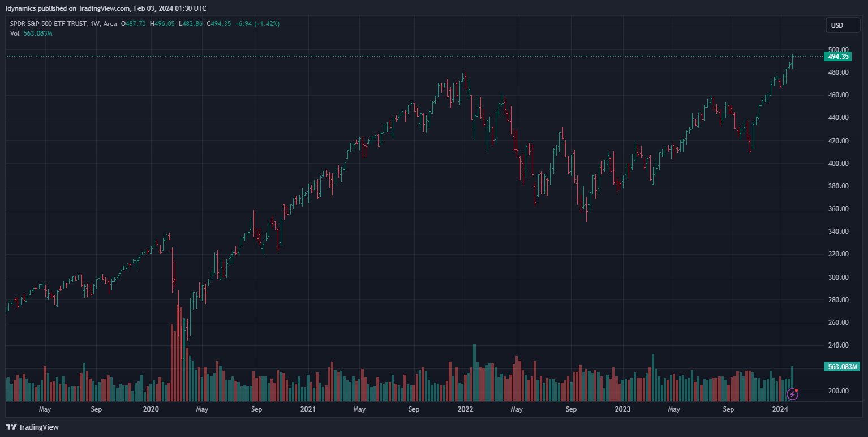Click the 2020 marker on time axis
This screenshot has width=868, height=437.
pyautogui.click(x=151, y=409)
